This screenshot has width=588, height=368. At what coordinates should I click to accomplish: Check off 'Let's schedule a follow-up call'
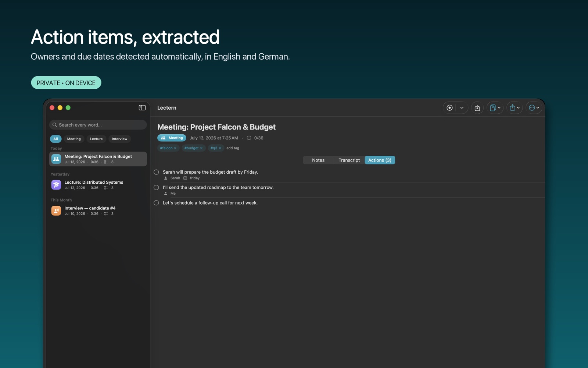(156, 203)
